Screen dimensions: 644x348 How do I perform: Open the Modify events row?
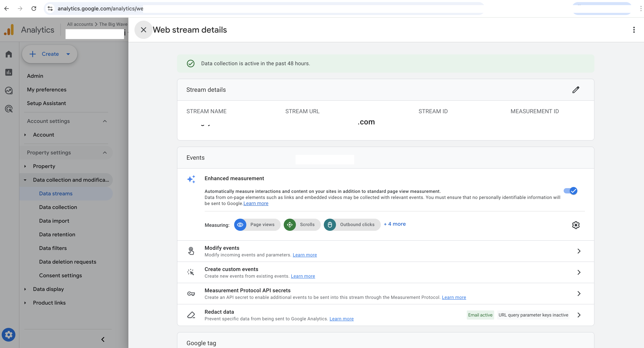pos(385,251)
